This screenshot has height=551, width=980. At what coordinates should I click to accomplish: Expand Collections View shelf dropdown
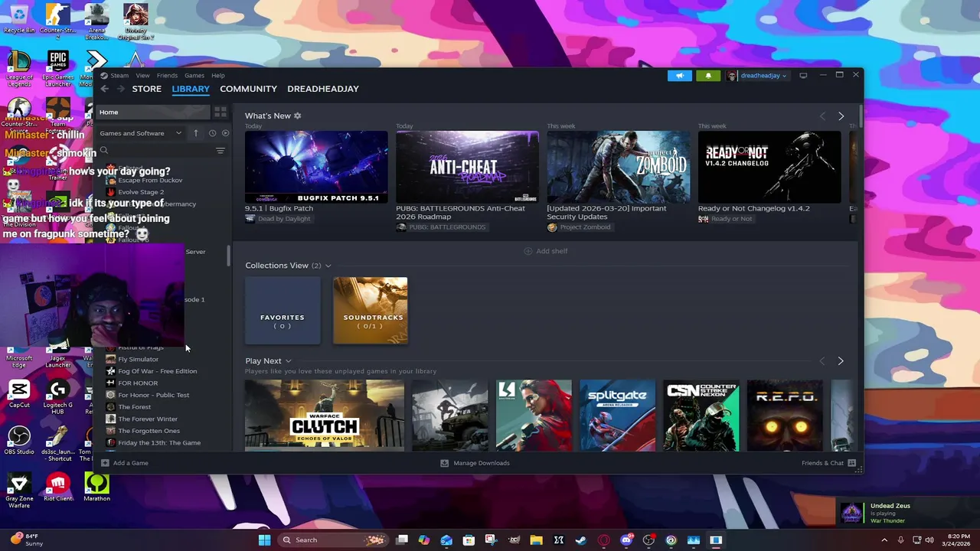pyautogui.click(x=328, y=266)
